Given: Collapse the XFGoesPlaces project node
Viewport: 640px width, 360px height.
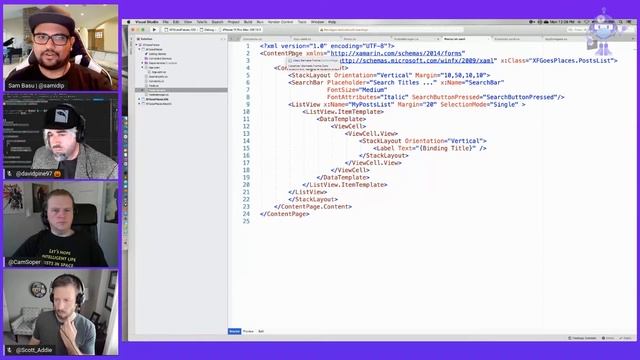Looking at the screenshot, I should tap(140, 49).
